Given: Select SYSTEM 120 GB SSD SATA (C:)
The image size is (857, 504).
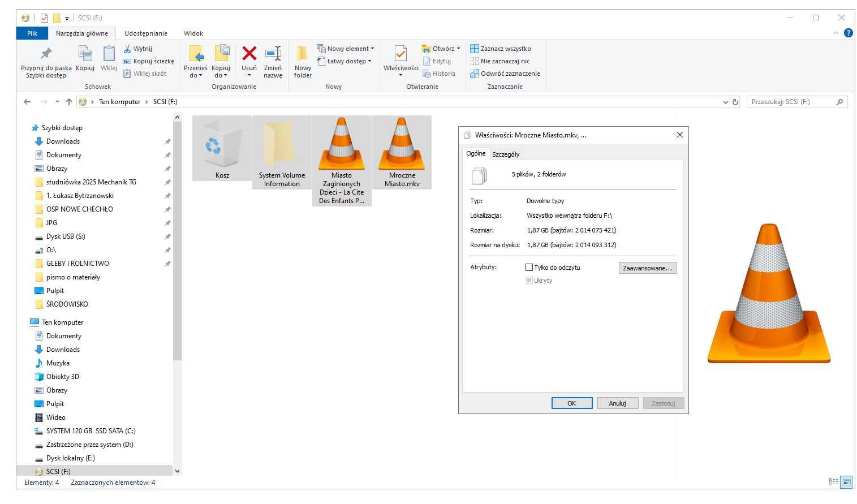Looking at the screenshot, I should pyautogui.click(x=91, y=431).
